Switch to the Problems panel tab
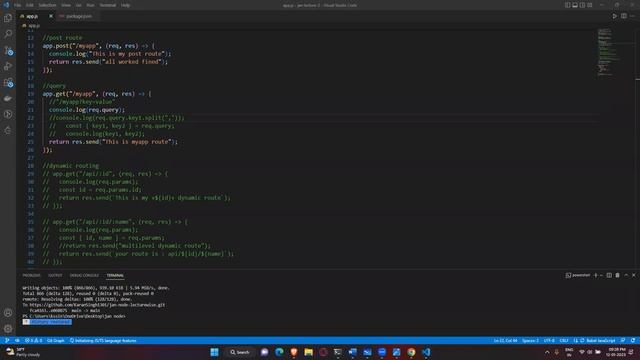Screen dimensions: 640x360 (31, 276)
